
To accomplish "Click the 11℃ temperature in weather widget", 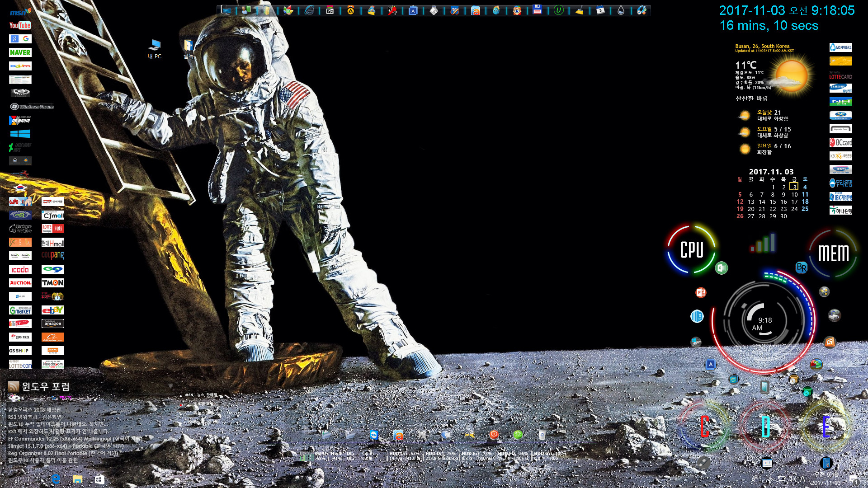I will tap(746, 65).
